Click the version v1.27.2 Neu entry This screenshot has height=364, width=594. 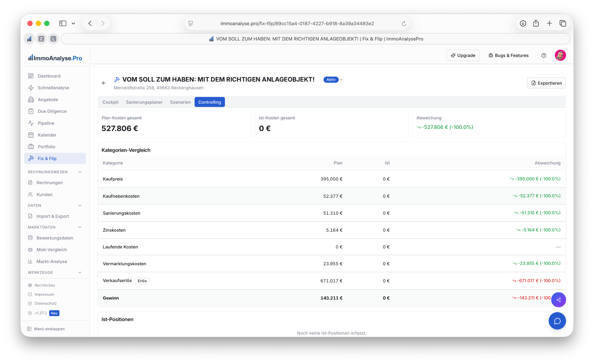tap(44, 313)
